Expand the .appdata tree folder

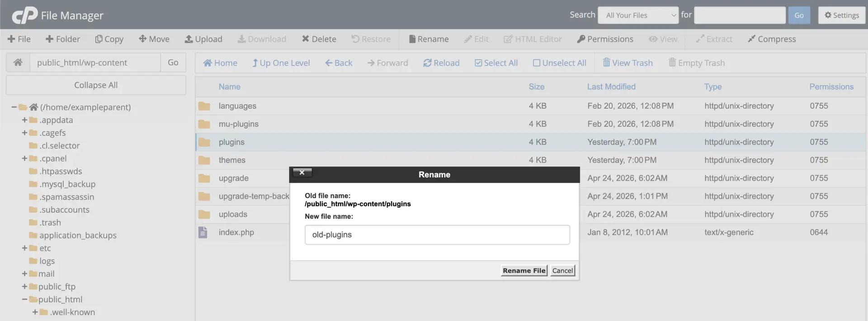pyautogui.click(x=24, y=120)
